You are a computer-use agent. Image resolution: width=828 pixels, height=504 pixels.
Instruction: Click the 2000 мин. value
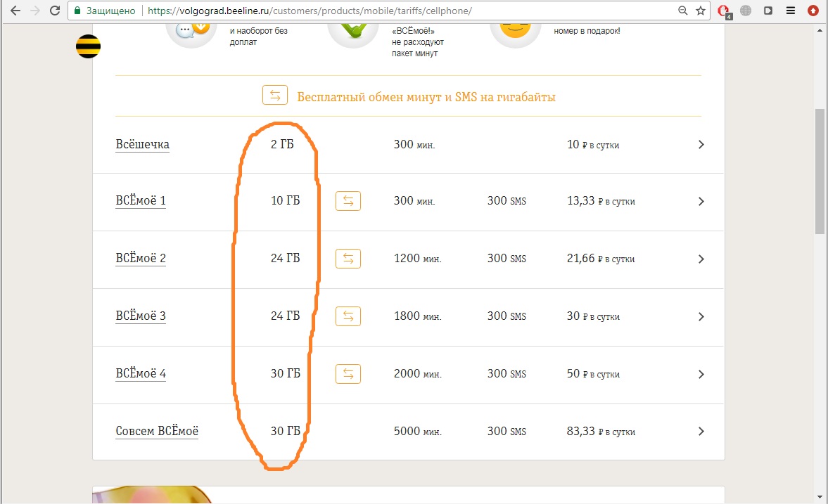click(x=418, y=374)
